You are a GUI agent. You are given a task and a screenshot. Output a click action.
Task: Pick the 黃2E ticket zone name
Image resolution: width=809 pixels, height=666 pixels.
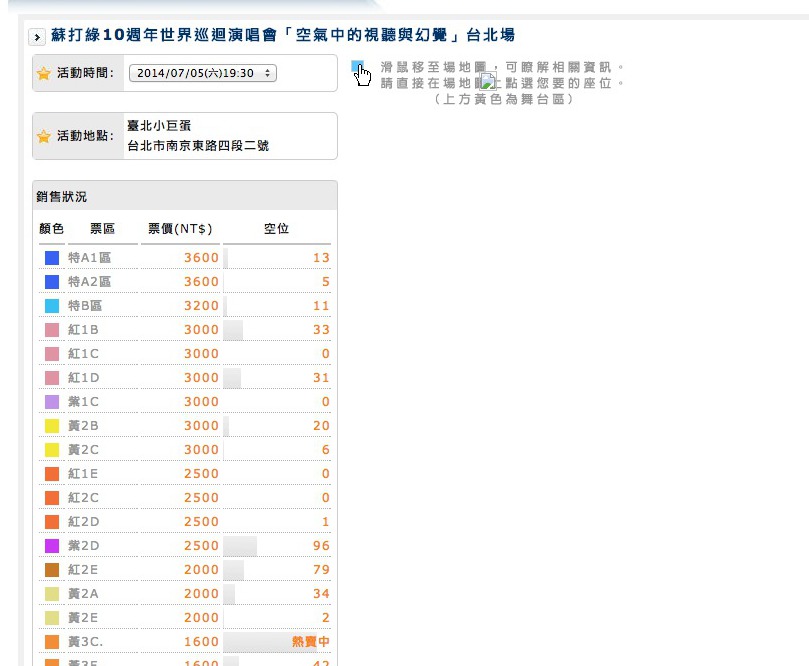[x=83, y=618]
